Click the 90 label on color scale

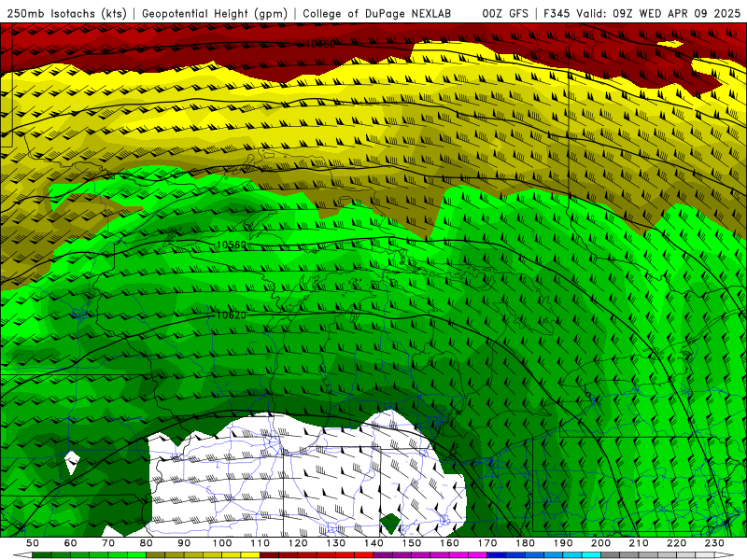click(x=184, y=543)
